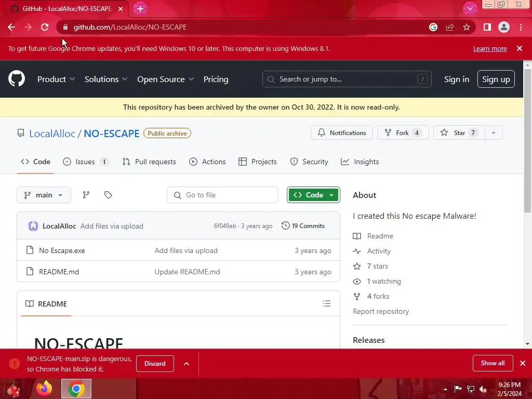
Task: Click the Go to file search box
Action: coord(222,195)
